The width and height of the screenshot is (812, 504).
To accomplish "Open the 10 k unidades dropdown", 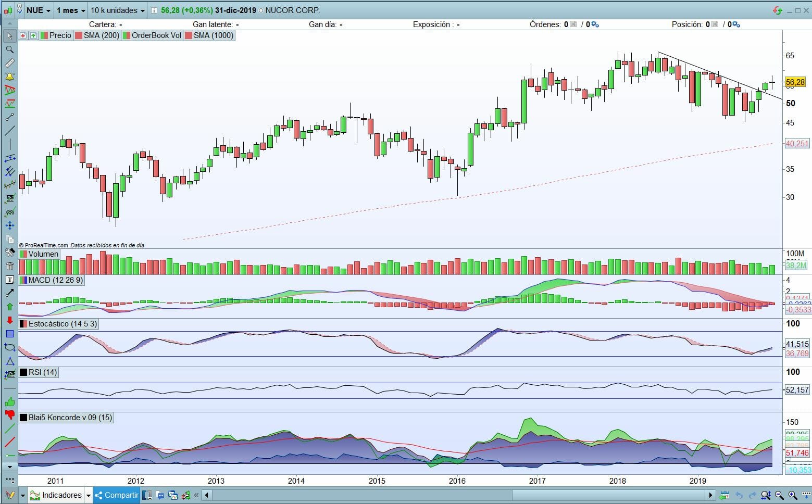I will click(x=117, y=10).
